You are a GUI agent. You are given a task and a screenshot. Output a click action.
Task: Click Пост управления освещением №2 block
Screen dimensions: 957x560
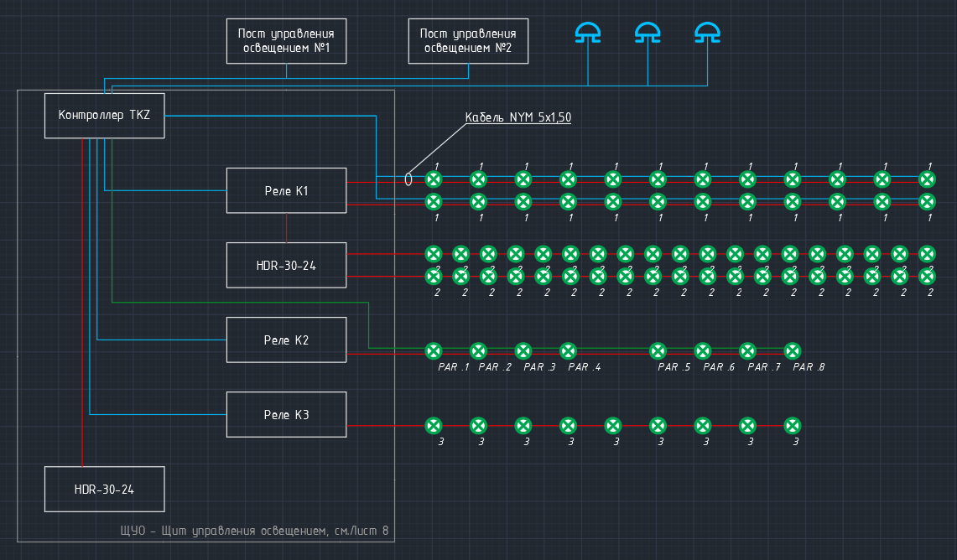point(468,41)
